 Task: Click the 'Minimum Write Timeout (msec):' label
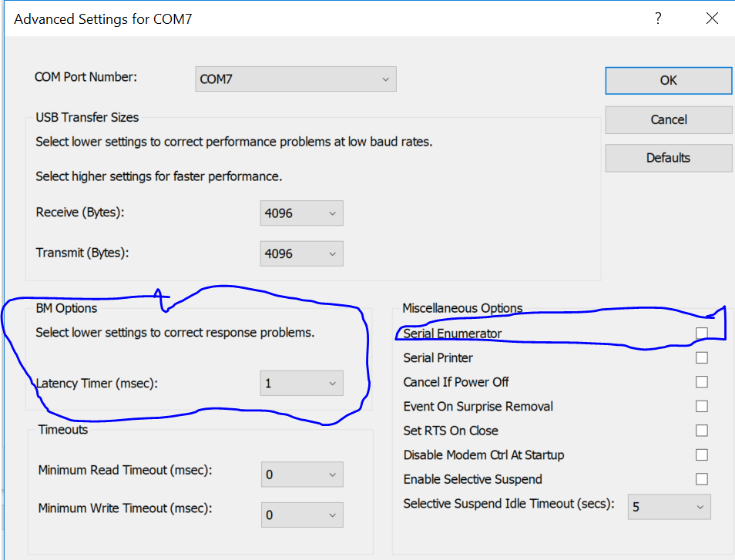pos(125,508)
